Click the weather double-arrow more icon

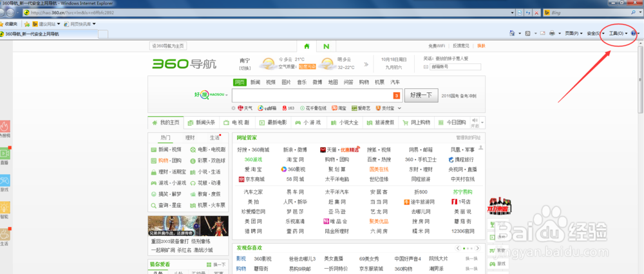(366, 64)
